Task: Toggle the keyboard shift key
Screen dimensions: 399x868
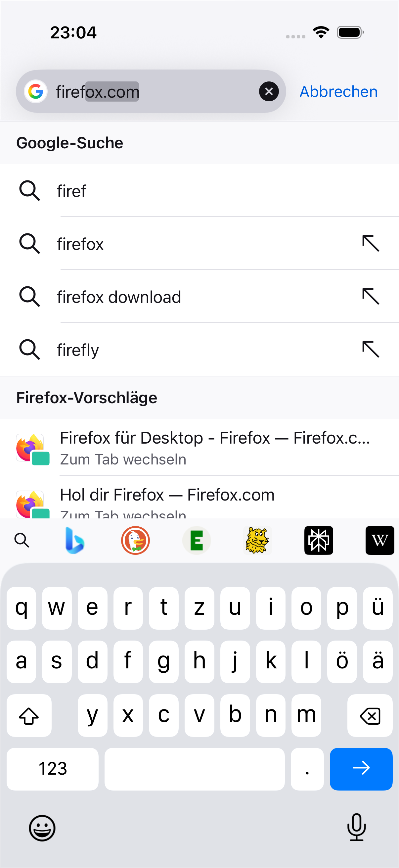Action: tap(29, 715)
